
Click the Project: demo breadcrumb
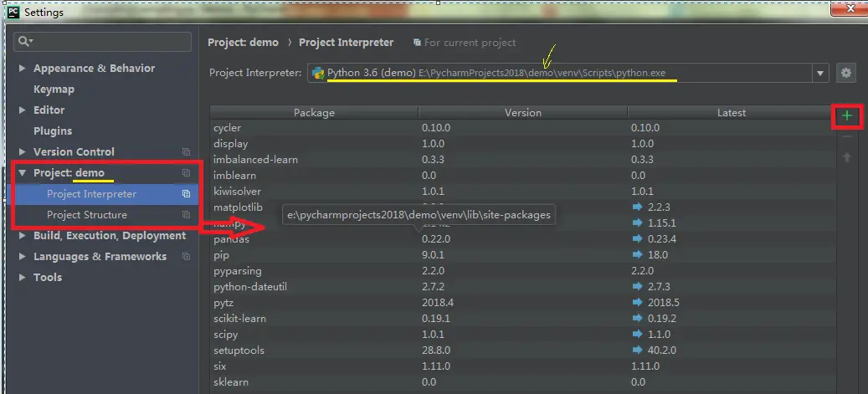tap(243, 43)
